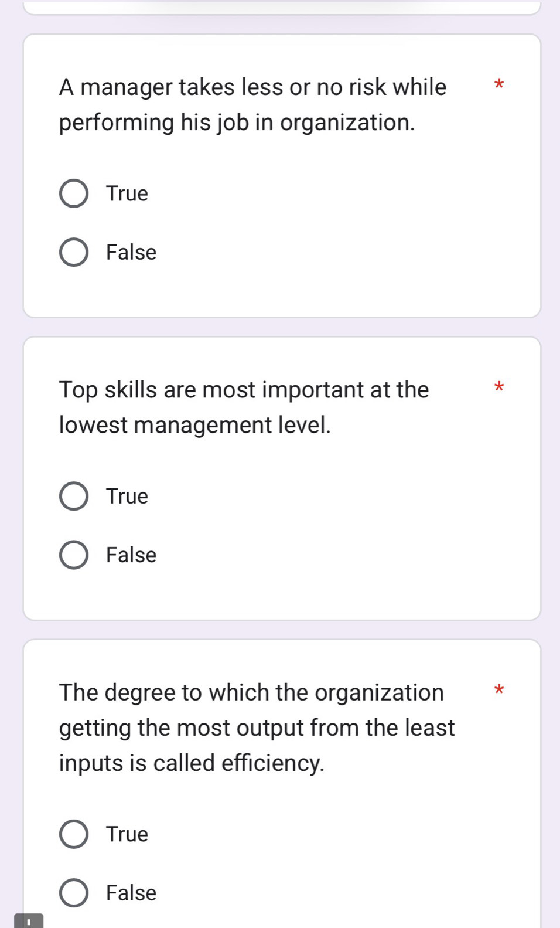Select True radio circle for efficiency question
Image resolution: width=560 pixels, height=928 pixels.
click(74, 834)
